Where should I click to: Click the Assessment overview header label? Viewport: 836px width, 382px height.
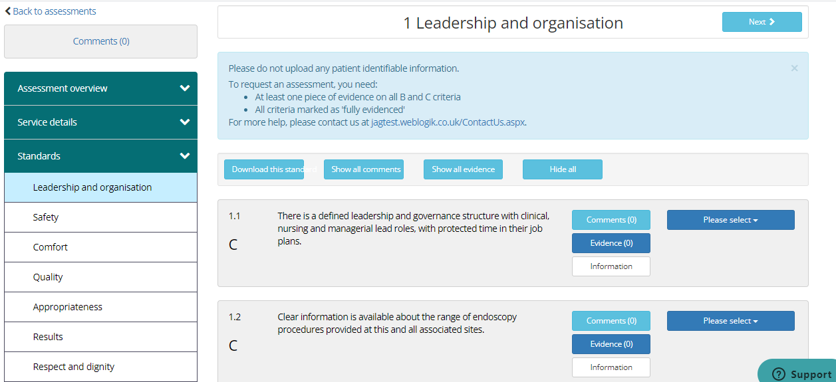point(62,89)
